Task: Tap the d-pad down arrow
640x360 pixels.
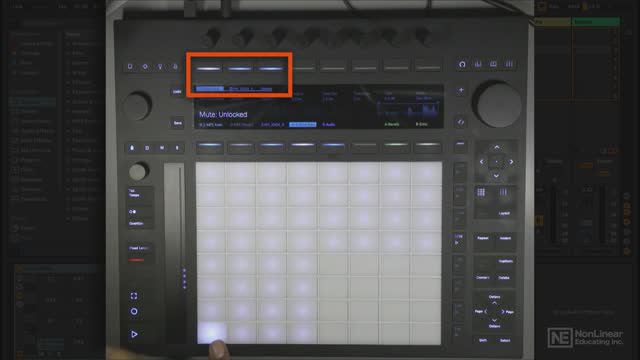Action: click(x=497, y=176)
